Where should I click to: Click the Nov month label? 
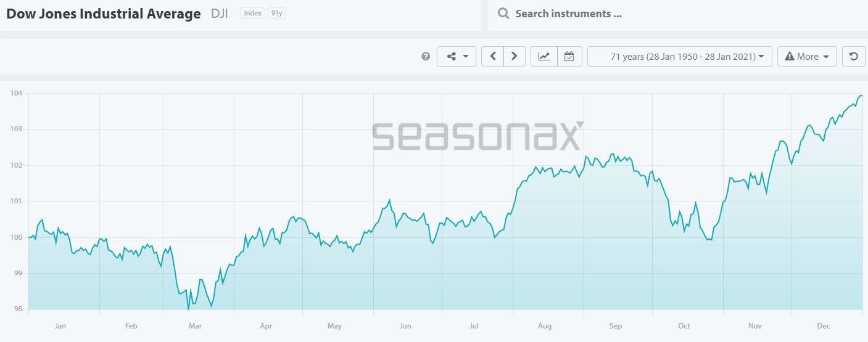(x=754, y=326)
